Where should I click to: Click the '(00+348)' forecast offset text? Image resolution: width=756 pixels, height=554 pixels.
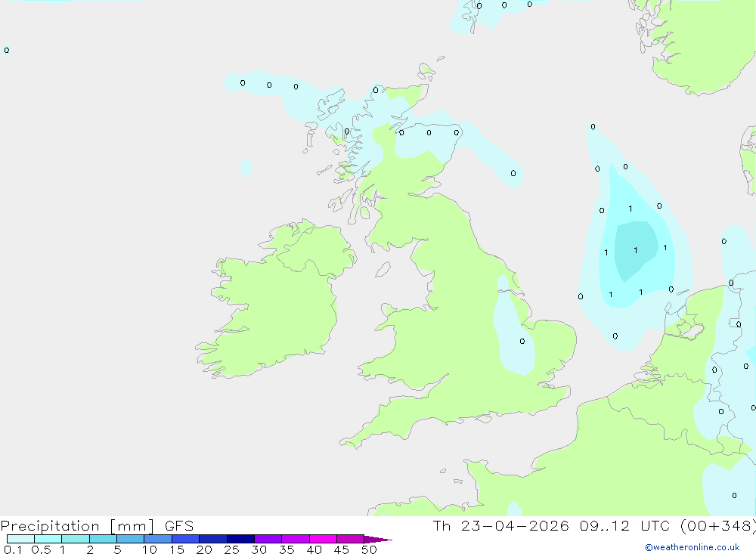(718, 525)
